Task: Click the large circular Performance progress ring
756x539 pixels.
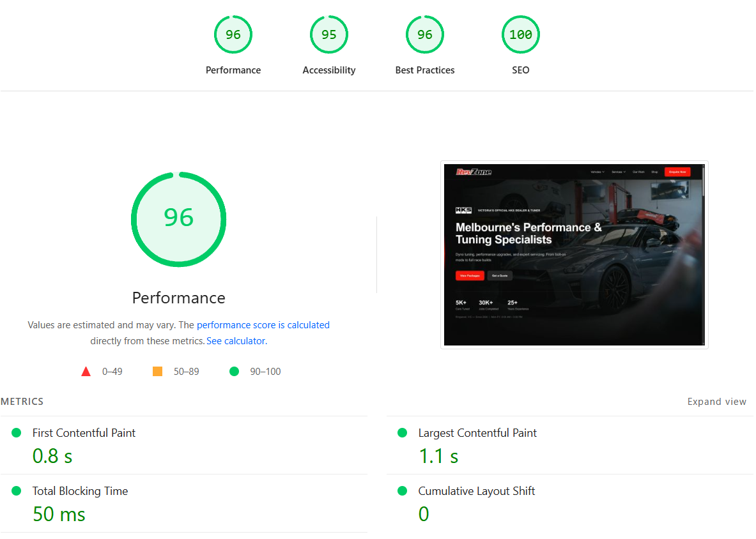Action: click(179, 219)
